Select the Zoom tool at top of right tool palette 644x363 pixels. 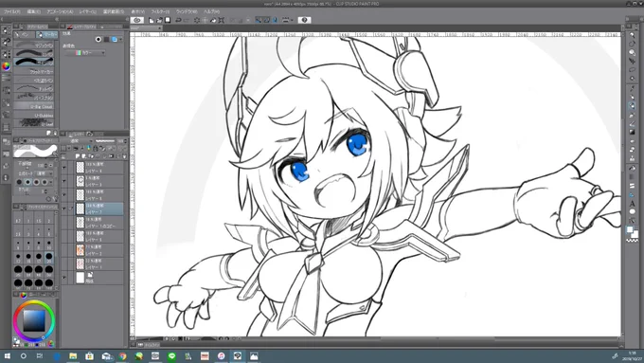point(632,35)
